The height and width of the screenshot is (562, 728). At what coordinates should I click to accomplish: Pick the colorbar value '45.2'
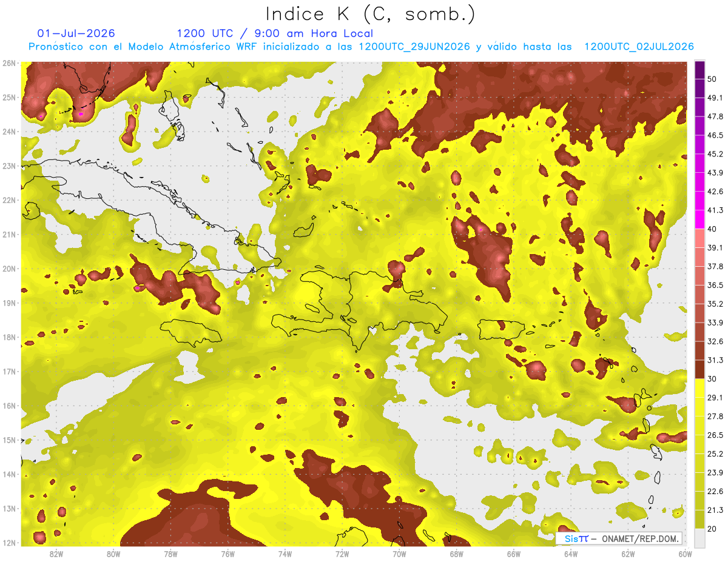pos(715,154)
